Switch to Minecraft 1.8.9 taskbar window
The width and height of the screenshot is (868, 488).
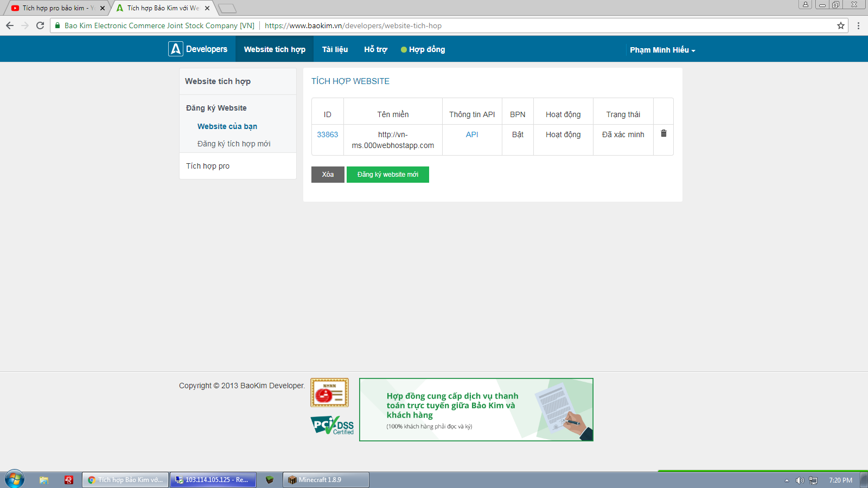tap(325, 480)
